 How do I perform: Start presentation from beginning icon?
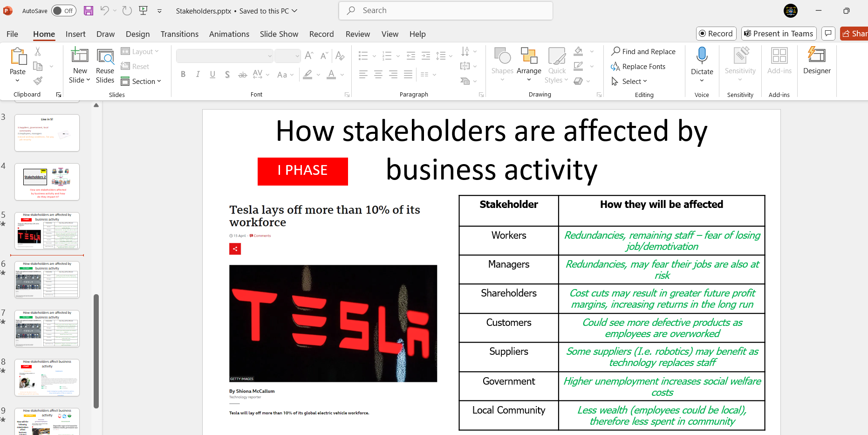pos(144,11)
